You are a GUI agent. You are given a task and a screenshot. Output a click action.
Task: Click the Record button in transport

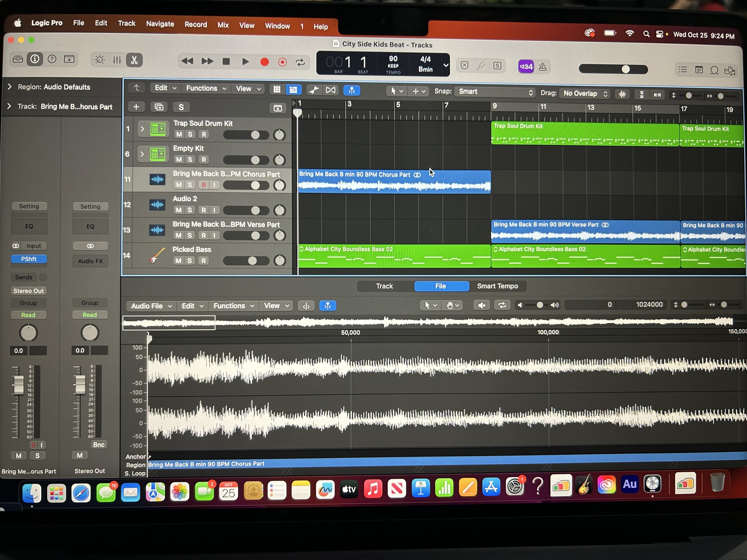pyautogui.click(x=264, y=62)
